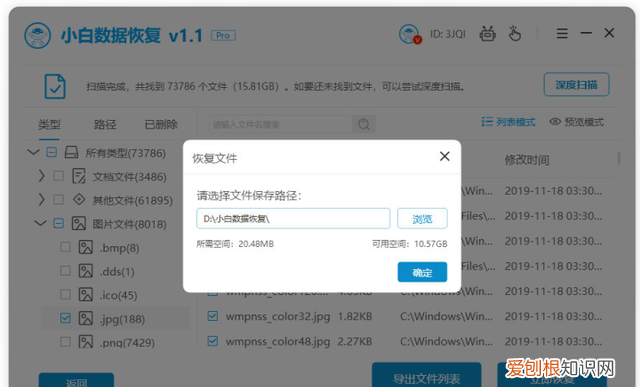Click the image icon beside .dds(1)
640x387 pixels.
86,271
